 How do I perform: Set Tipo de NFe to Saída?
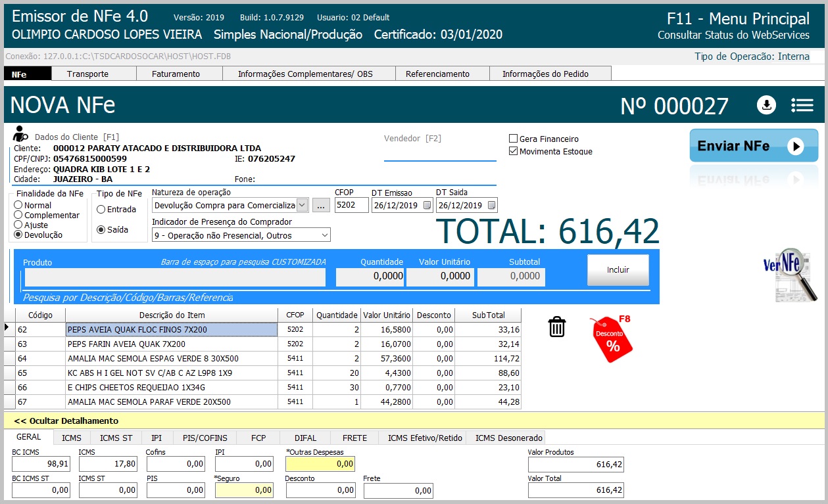101,229
